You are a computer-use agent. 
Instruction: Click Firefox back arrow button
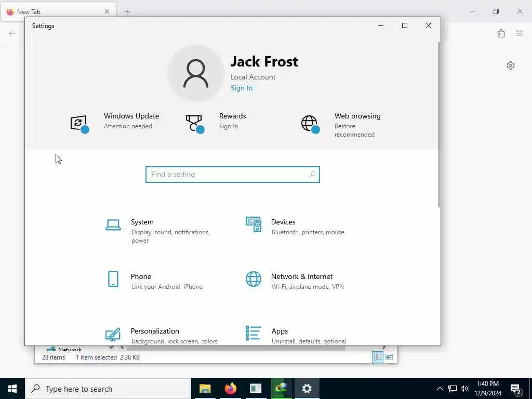[x=12, y=33]
